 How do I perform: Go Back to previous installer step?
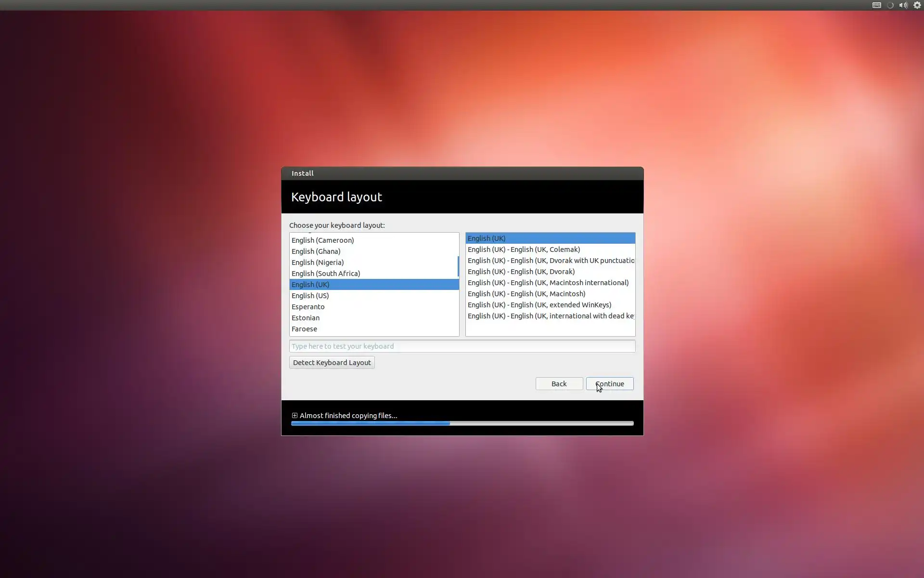[x=559, y=383]
